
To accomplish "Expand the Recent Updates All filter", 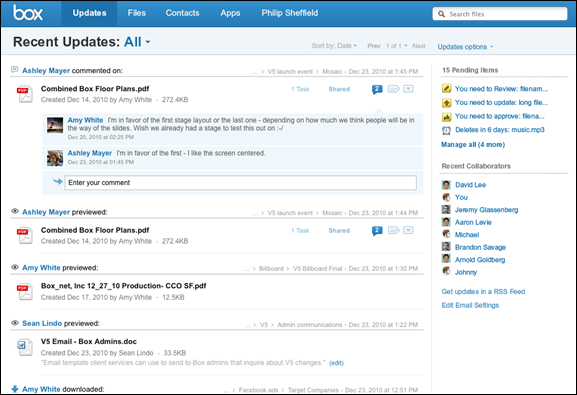I will click(x=137, y=42).
